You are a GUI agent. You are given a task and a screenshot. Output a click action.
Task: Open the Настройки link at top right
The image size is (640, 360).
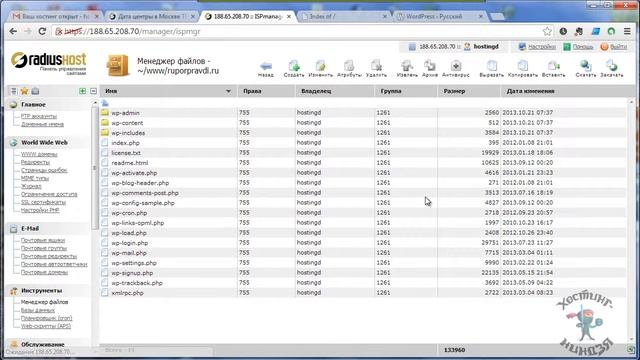pos(541,47)
